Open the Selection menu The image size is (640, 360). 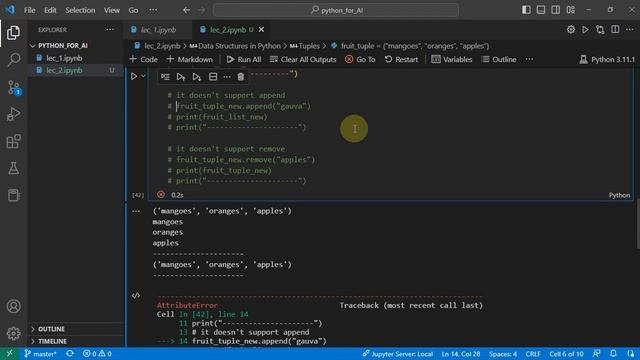click(80, 10)
